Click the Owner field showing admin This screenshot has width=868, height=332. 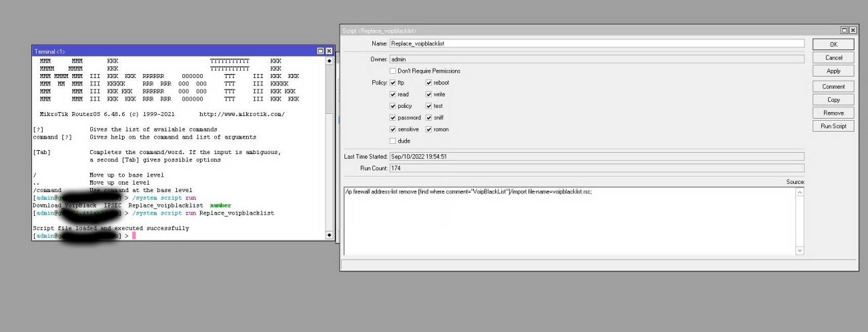coord(597,59)
